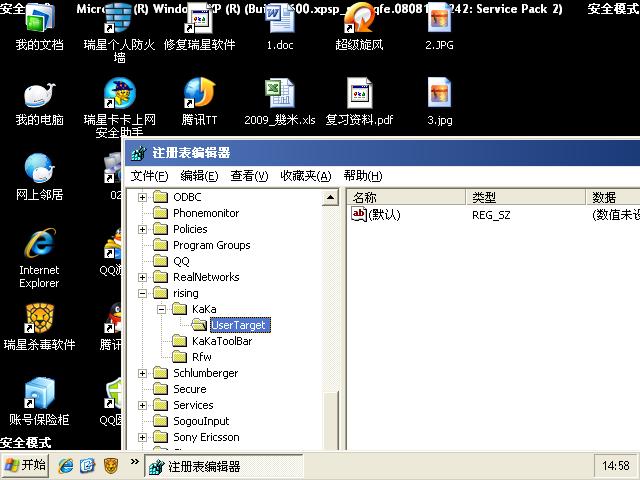Click the show desktop quick launch icon
This screenshot has height=480, width=640.
[87, 466]
